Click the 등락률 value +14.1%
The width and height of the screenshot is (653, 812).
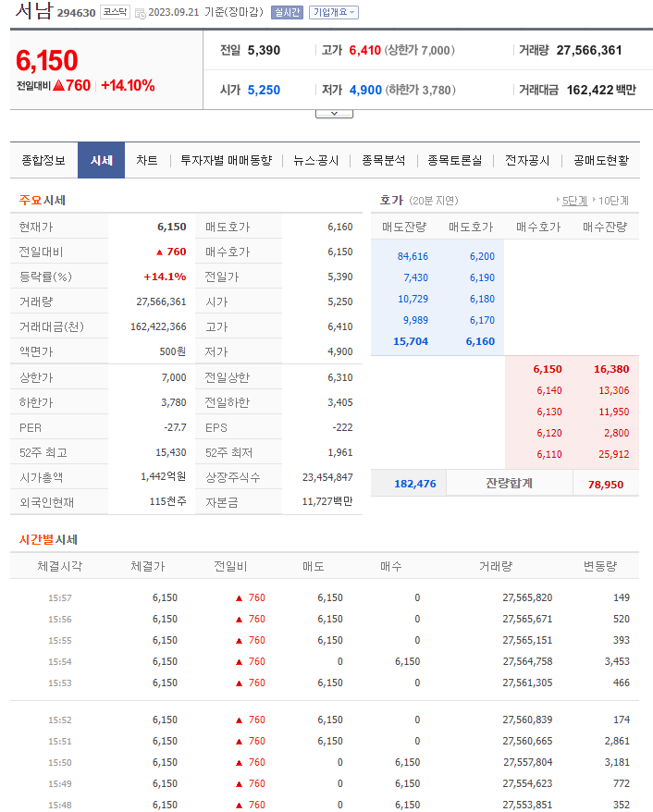pos(165,277)
